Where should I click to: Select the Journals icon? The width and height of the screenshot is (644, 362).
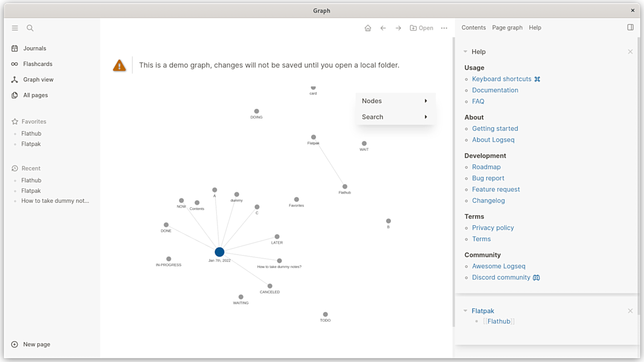point(15,48)
